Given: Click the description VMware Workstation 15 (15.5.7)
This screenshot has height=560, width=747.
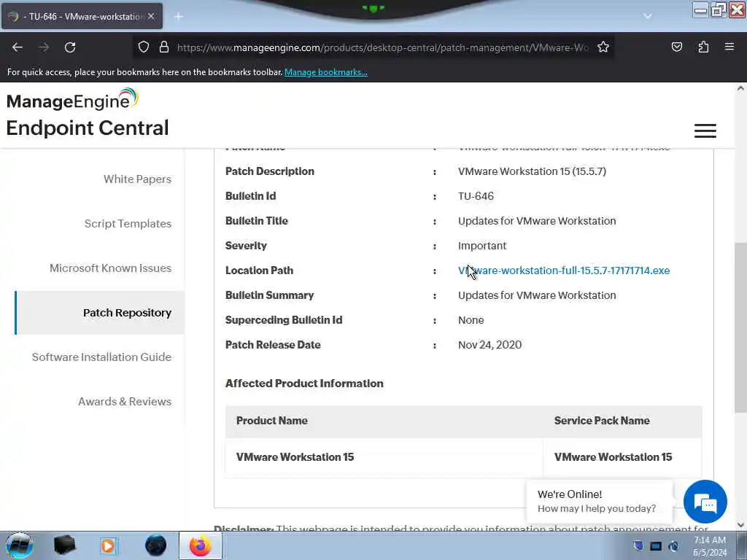Looking at the screenshot, I should (532, 171).
